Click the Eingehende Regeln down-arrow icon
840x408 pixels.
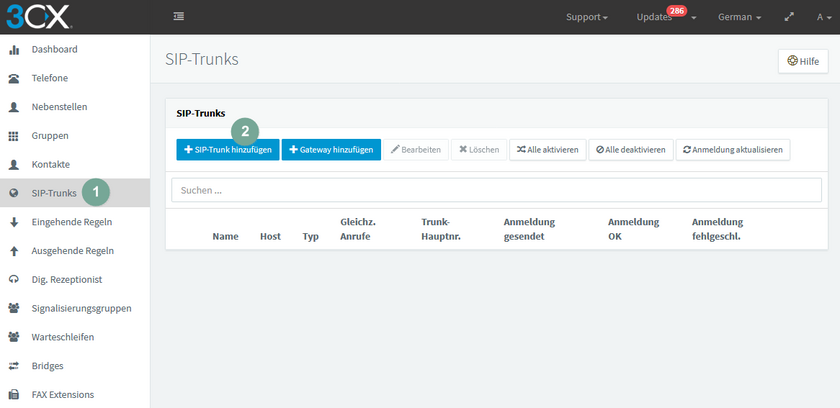[14, 222]
